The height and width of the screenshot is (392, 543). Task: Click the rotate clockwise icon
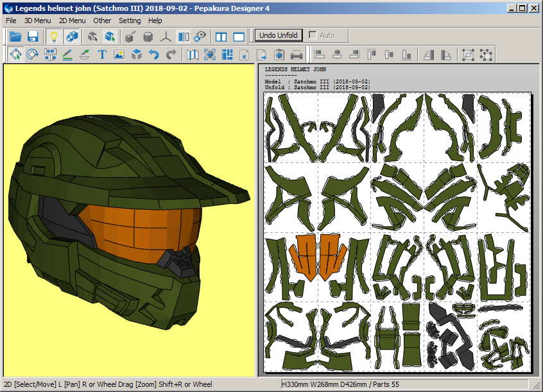point(446,55)
